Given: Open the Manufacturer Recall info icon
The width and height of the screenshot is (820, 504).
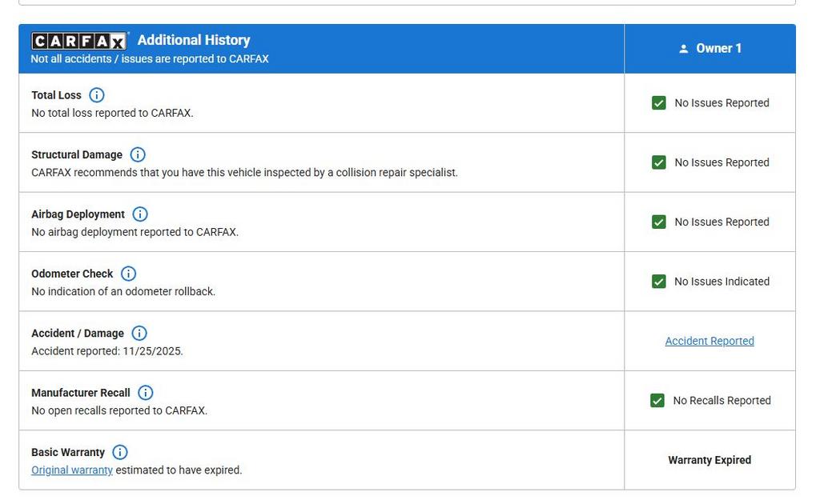Looking at the screenshot, I should [x=146, y=393].
